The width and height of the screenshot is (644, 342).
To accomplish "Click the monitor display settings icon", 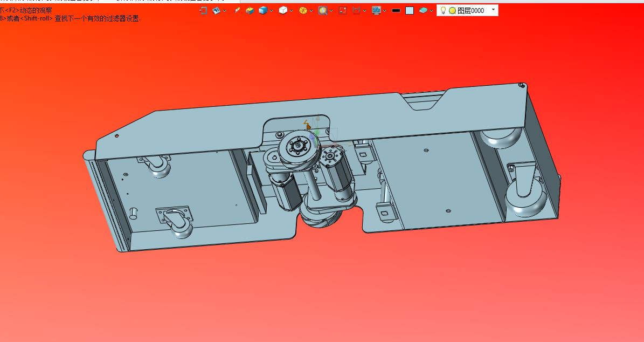I will tap(376, 11).
